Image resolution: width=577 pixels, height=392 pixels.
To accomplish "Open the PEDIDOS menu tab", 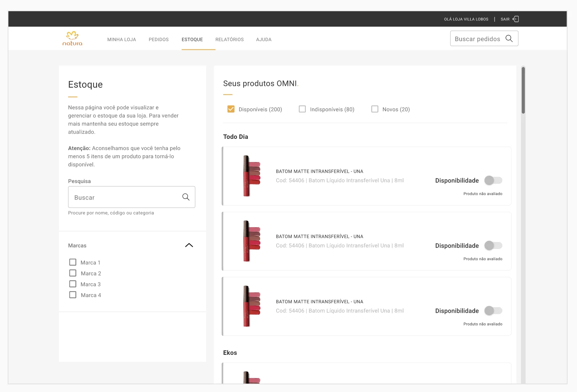I will pyautogui.click(x=158, y=40).
